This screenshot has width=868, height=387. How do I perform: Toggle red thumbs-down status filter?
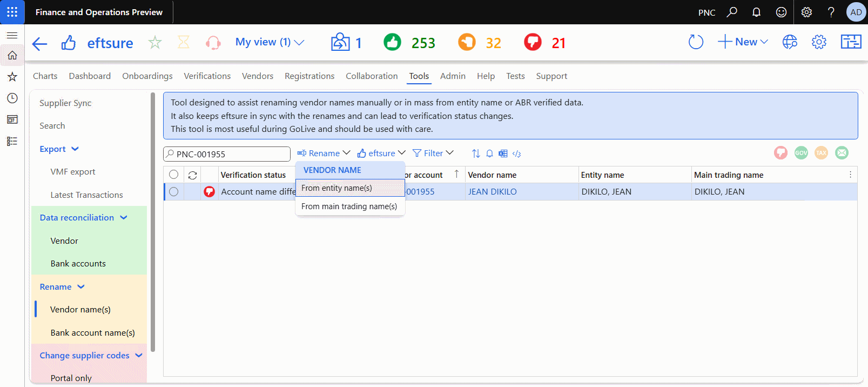[780, 153]
